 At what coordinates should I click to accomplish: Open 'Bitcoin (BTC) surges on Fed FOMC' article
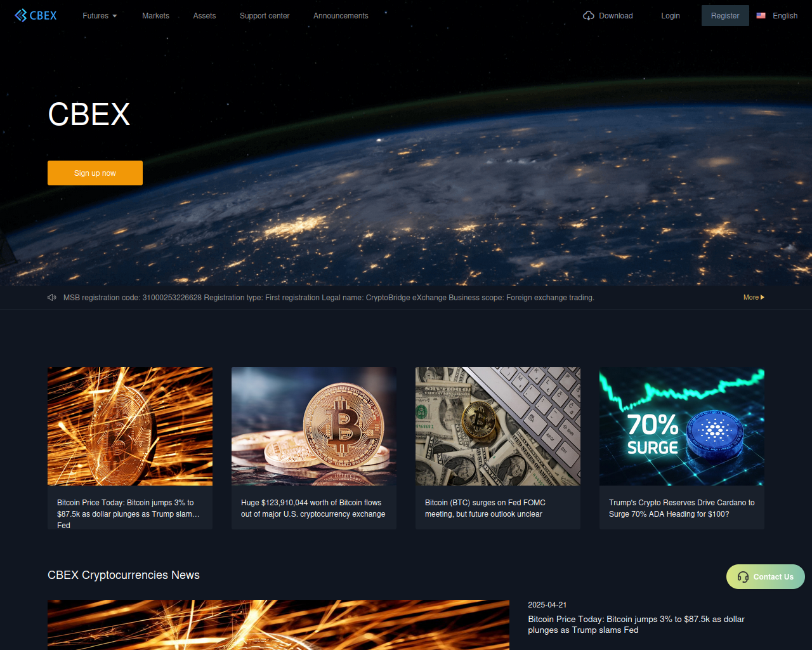click(485, 508)
